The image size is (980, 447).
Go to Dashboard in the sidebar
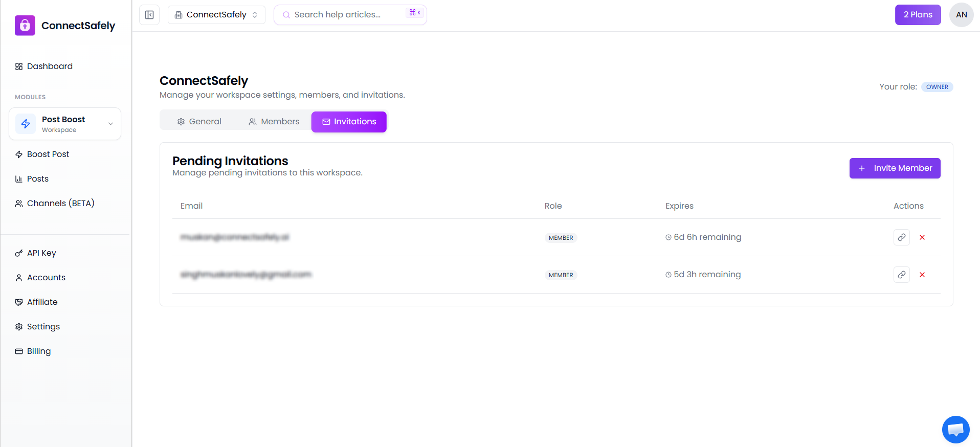click(50, 66)
